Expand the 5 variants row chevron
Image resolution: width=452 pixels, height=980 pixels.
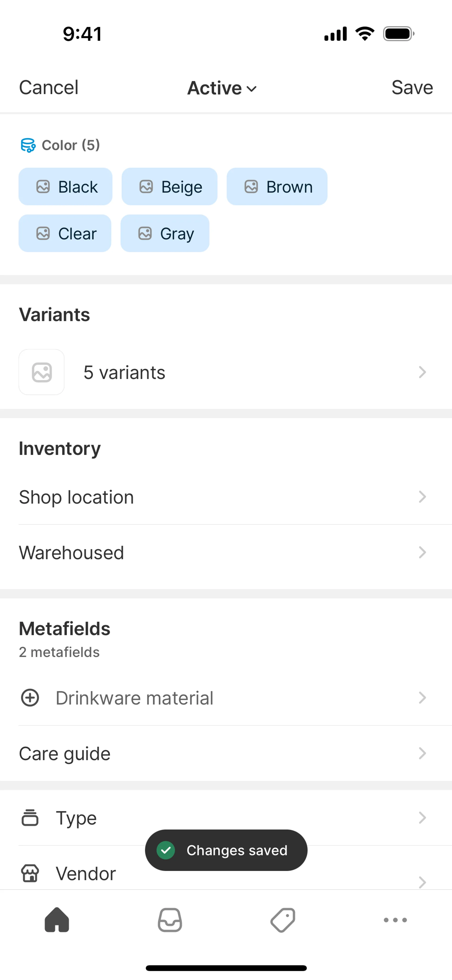(x=422, y=372)
